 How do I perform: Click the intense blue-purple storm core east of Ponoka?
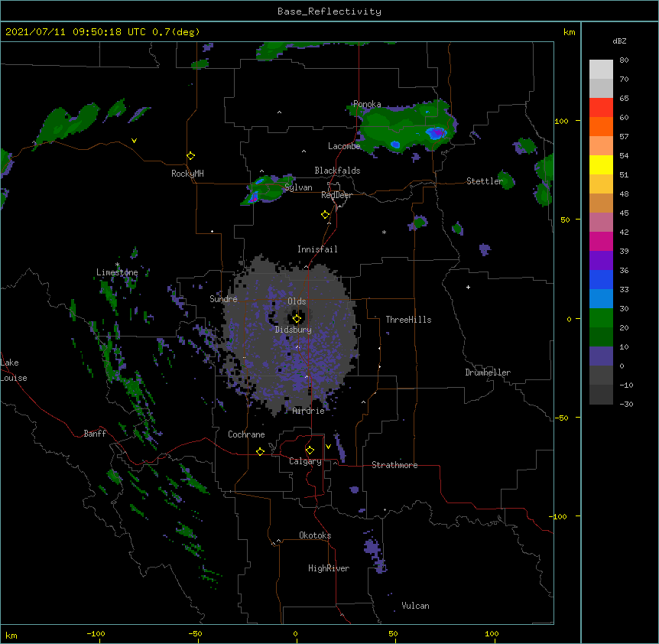437,133
